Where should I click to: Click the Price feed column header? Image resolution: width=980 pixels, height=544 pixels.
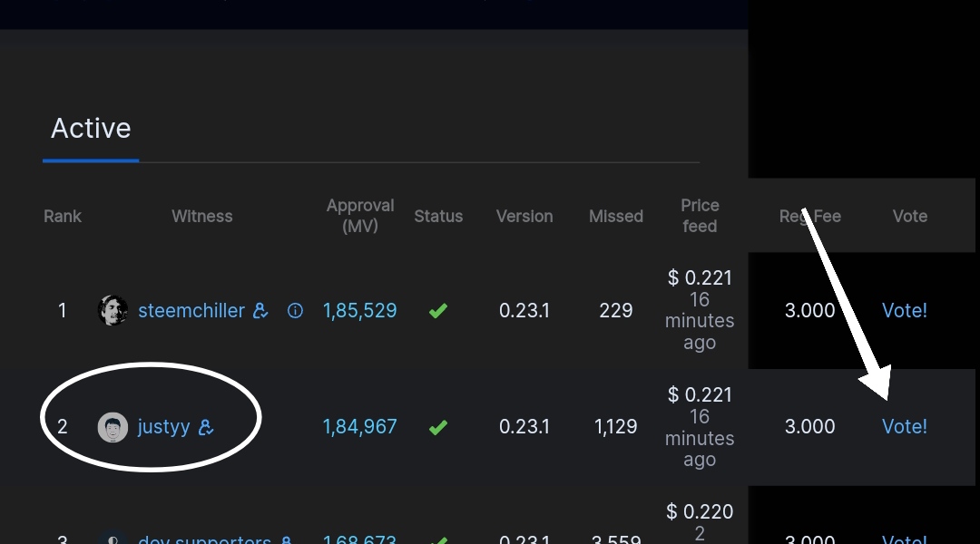pyautogui.click(x=700, y=216)
